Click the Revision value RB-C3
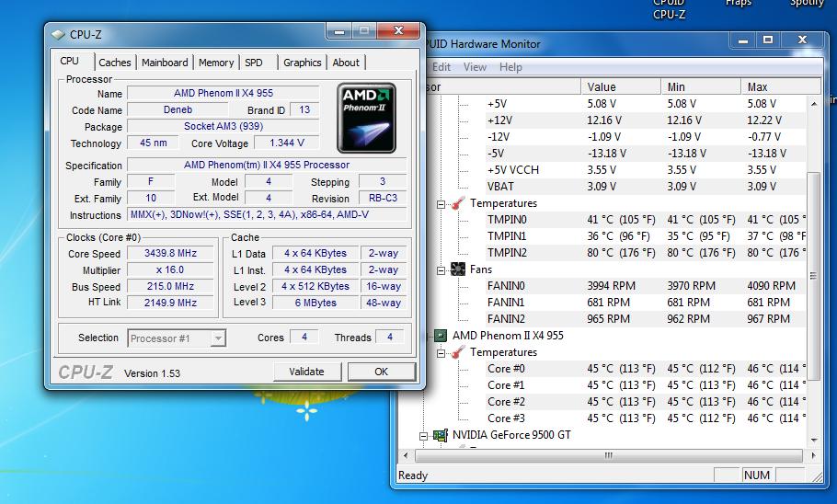This screenshot has width=837, height=504. click(x=383, y=198)
